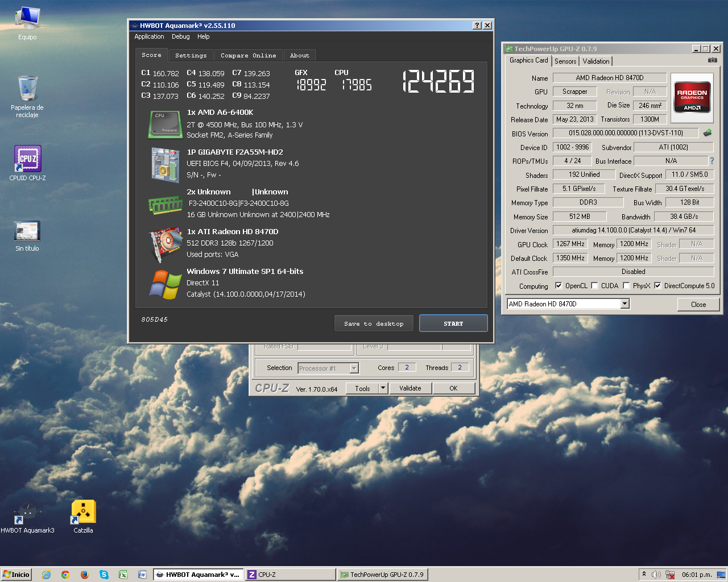
Task: Click the CPU-Z Threads value field
Action: tap(460, 367)
